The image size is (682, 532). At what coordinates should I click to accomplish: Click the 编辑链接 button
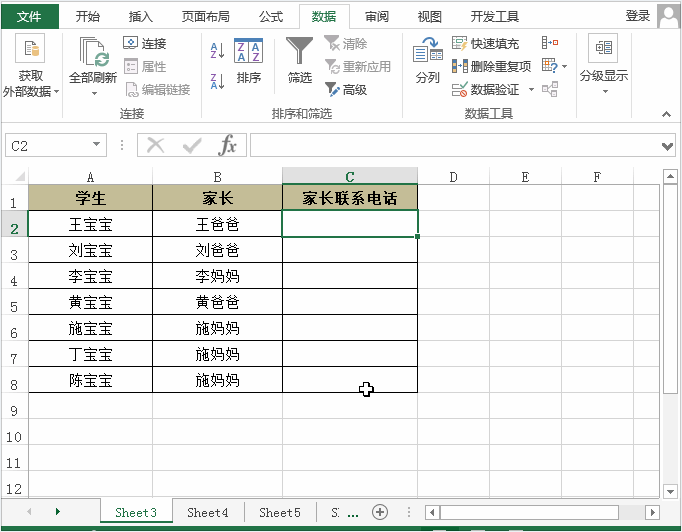point(158,90)
